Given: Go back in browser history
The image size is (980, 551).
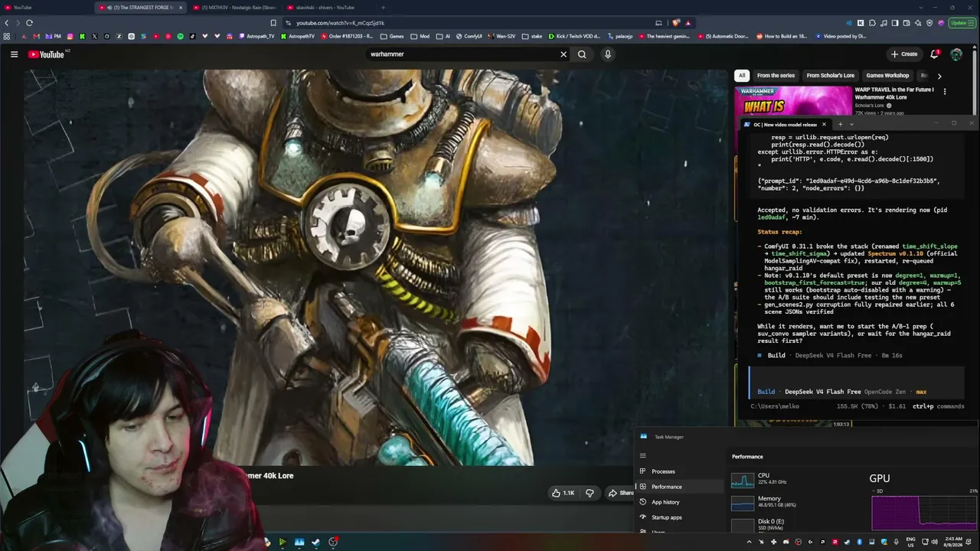Looking at the screenshot, I should click(x=7, y=23).
